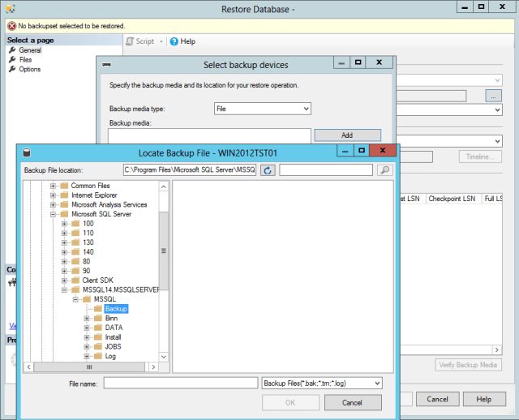Click the search text box in Locate Backup File
The image size is (519, 420).
coord(326,169)
